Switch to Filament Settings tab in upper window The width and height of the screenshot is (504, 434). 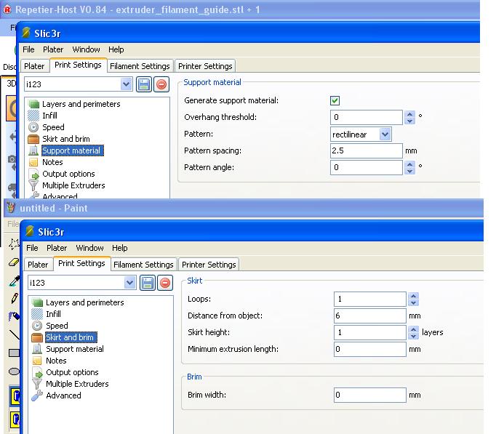[140, 66]
